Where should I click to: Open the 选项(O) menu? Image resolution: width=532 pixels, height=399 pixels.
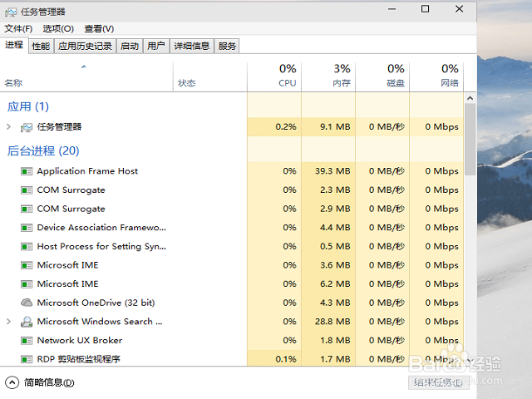click(58, 29)
